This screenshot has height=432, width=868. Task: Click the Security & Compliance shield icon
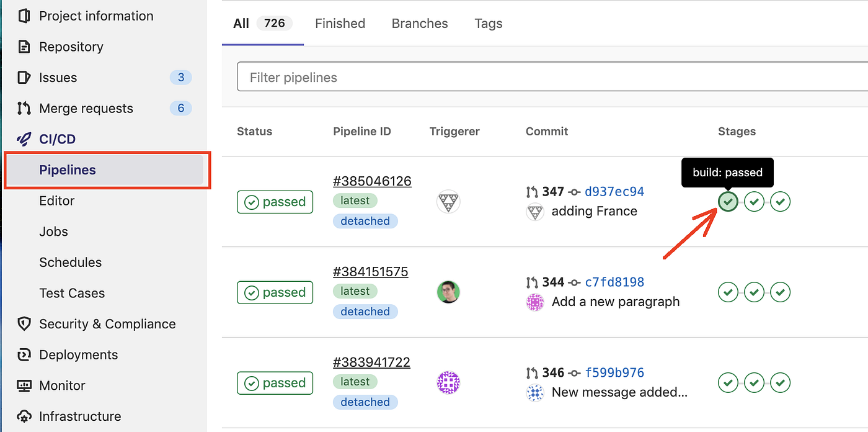point(24,324)
